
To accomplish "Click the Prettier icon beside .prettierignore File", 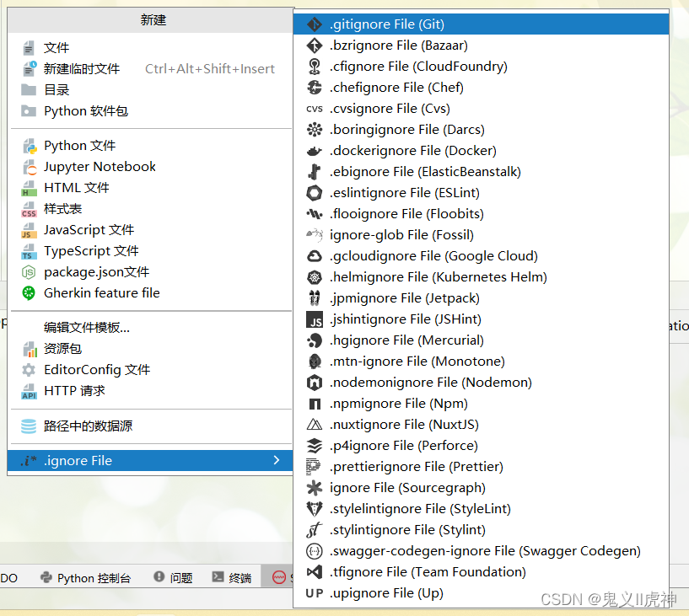I will tap(314, 467).
